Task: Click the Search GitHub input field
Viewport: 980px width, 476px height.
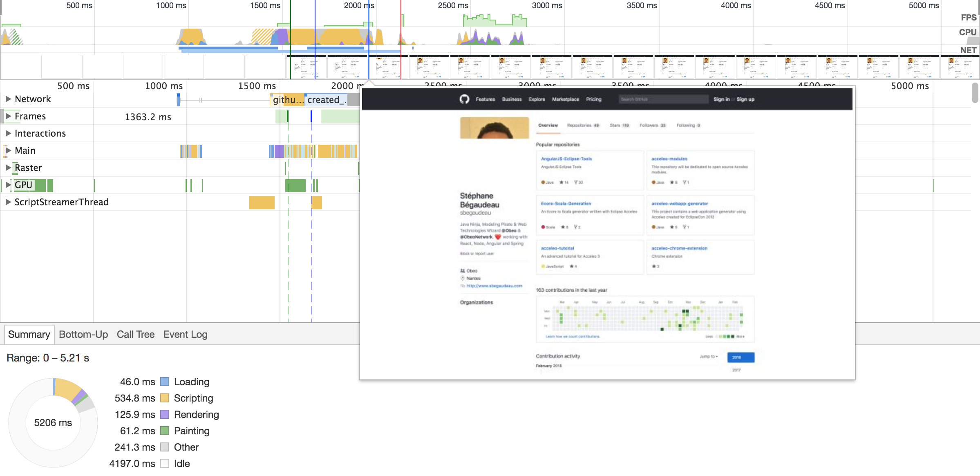Action: (x=663, y=99)
